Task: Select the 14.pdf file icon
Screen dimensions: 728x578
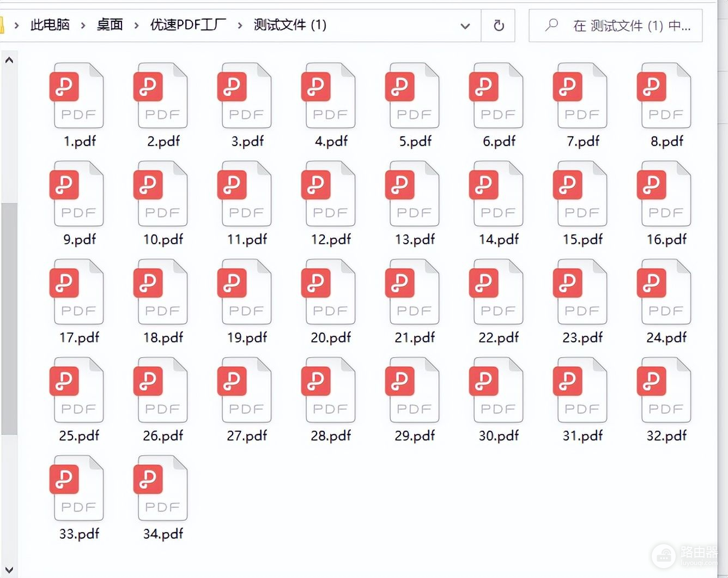Action: click(497, 194)
